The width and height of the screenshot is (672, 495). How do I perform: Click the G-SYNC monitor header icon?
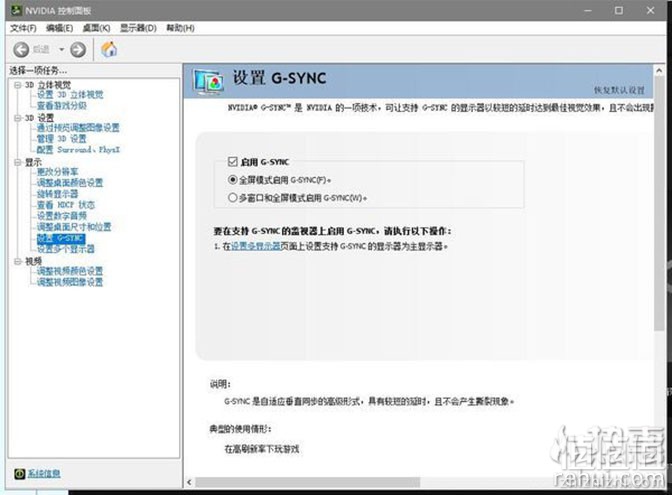coord(208,81)
